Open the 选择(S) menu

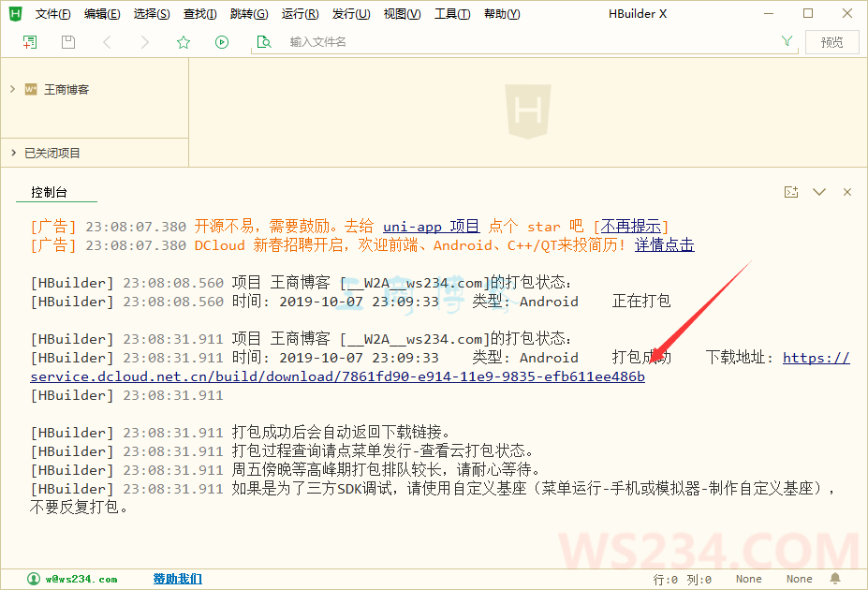click(152, 14)
